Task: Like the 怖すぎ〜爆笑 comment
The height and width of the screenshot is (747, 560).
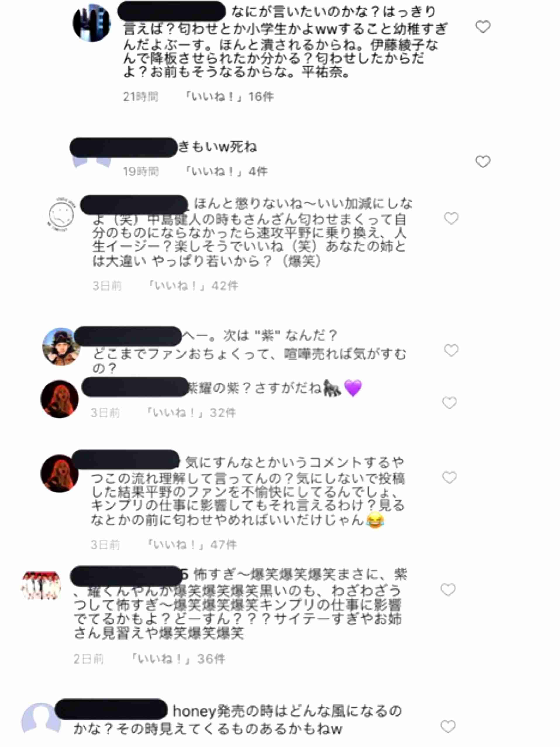Action: (x=448, y=590)
